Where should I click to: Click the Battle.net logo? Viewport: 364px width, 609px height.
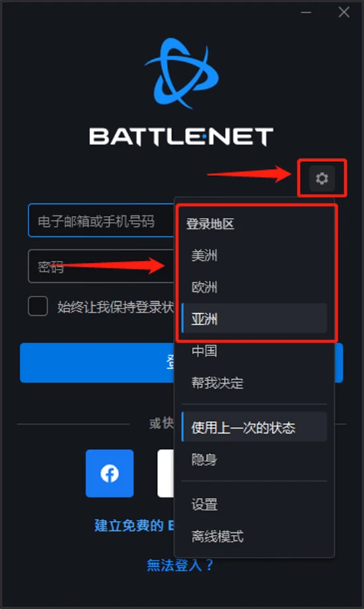pyautogui.click(x=181, y=92)
